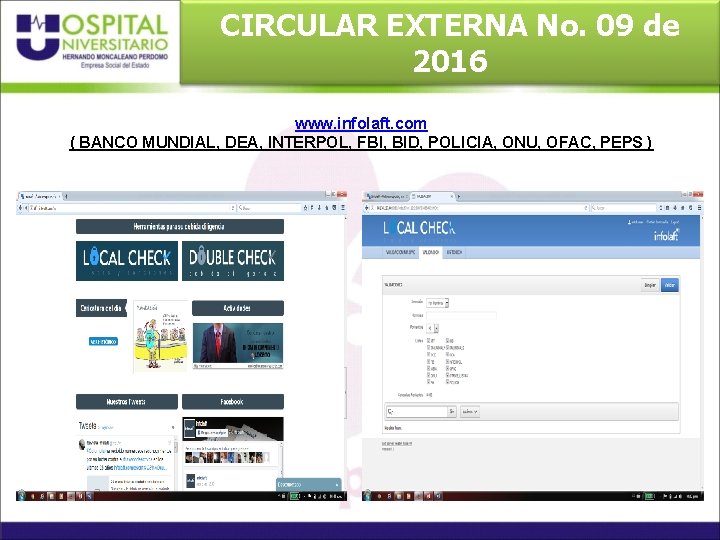Screen dimensions: 720x540
Task: Switch to the VALIDACION tab in Local Check
Action: click(430, 253)
